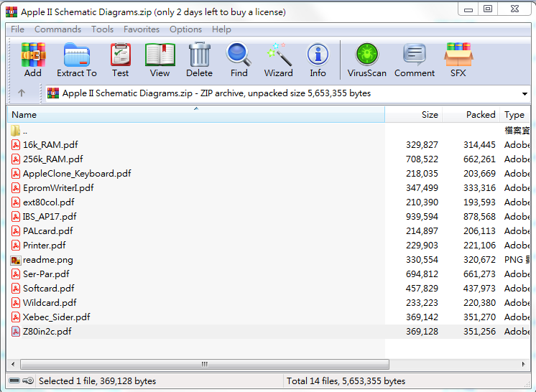Sort by the Type column header
The image size is (536, 392).
[514, 114]
